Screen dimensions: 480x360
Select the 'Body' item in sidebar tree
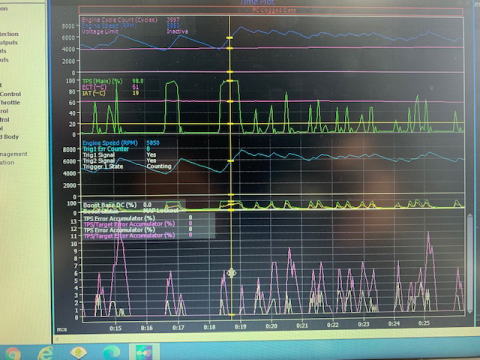pos(11,137)
